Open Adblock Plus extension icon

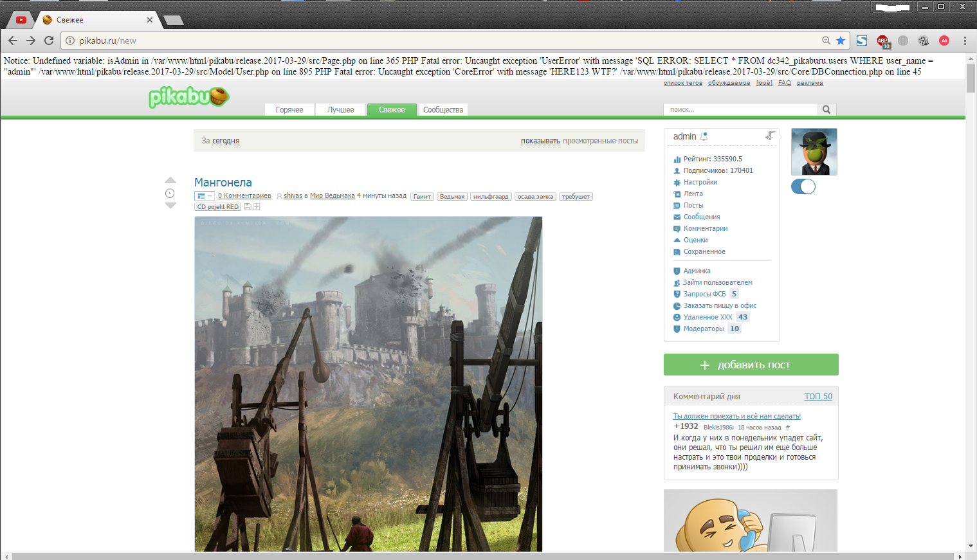click(x=882, y=41)
